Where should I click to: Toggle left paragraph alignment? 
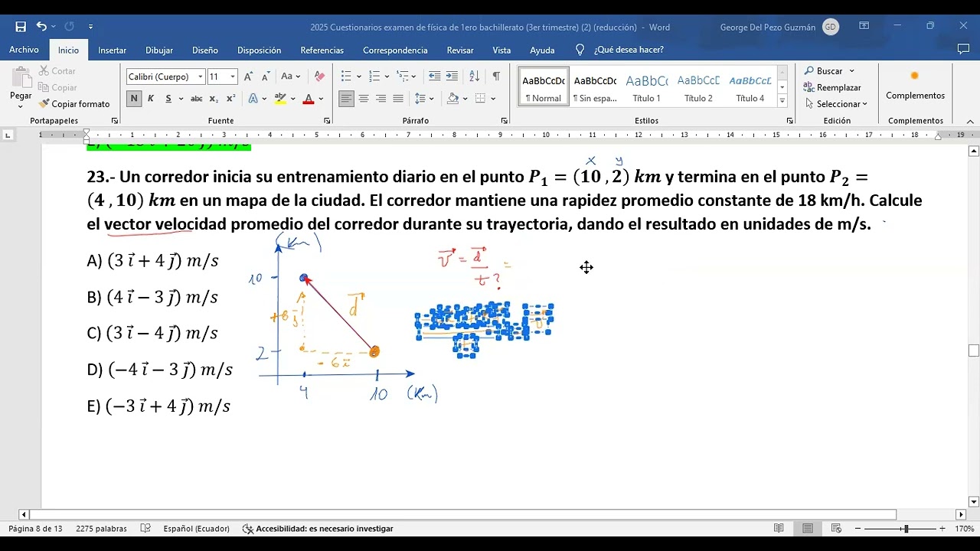click(346, 99)
